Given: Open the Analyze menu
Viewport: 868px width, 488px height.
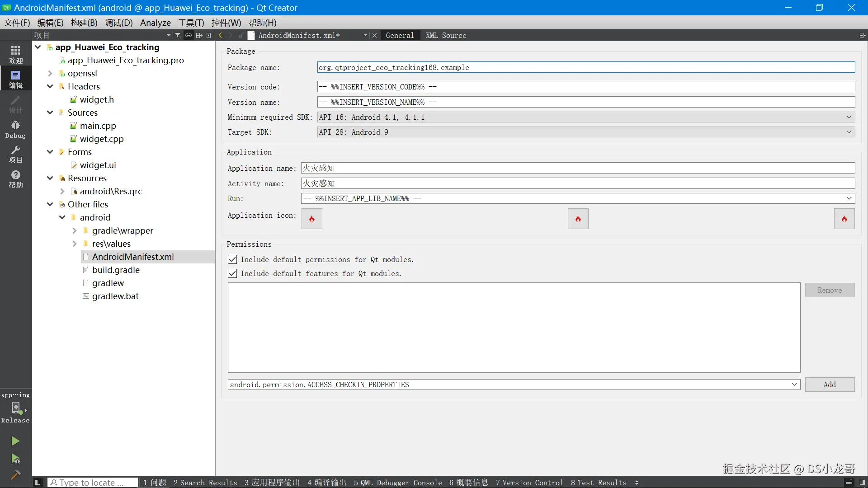Looking at the screenshot, I should [155, 23].
